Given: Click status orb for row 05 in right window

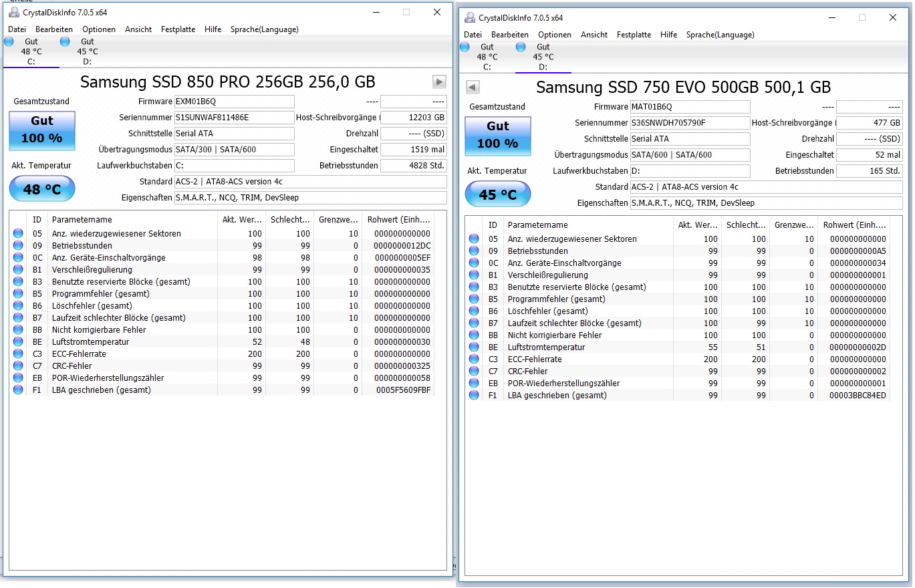Looking at the screenshot, I should click(474, 239).
